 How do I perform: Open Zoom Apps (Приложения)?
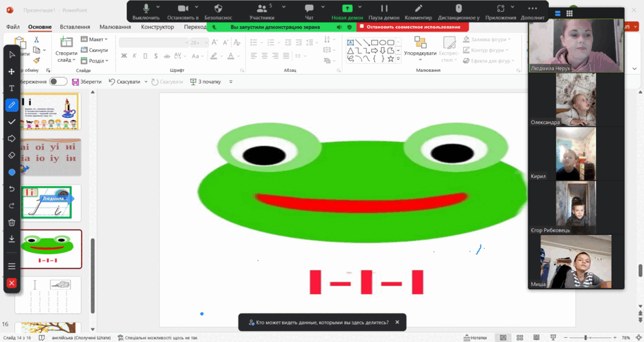[500, 12]
